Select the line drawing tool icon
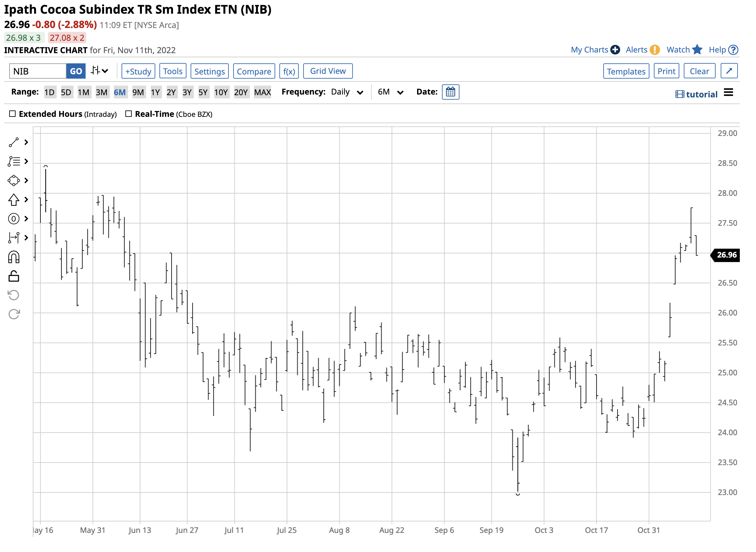The width and height of the screenshot is (756, 552). (x=14, y=142)
